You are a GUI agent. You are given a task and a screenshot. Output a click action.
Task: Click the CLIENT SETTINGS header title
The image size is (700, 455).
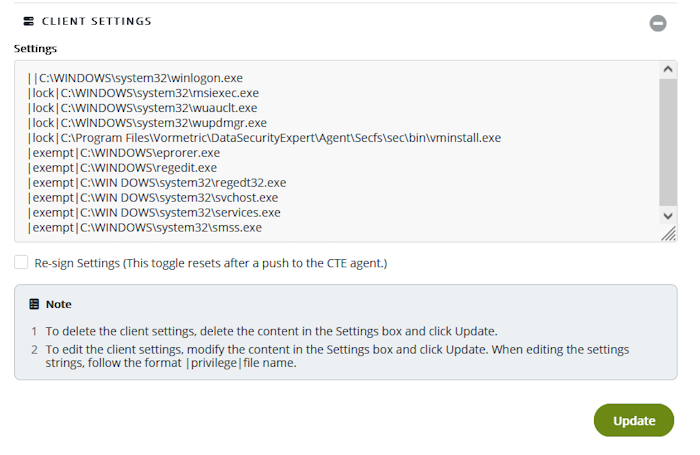point(97,21)
